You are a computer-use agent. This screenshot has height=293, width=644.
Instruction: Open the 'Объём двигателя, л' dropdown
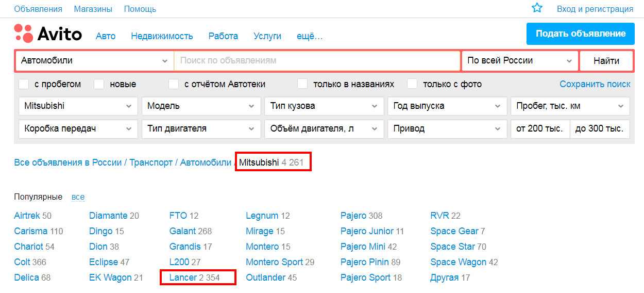coord(324,129)
